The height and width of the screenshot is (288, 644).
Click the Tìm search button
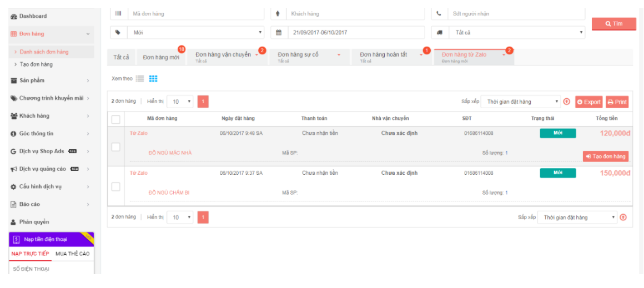(613, 24)
